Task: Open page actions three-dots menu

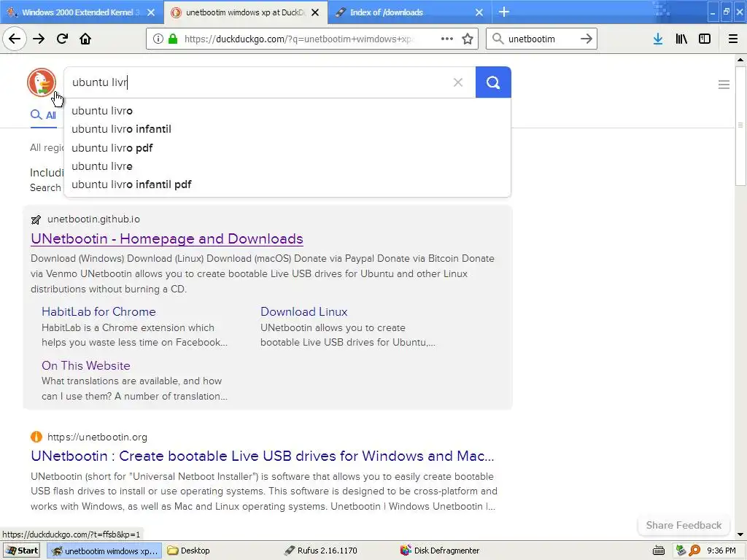Action: tap(447, 39)
